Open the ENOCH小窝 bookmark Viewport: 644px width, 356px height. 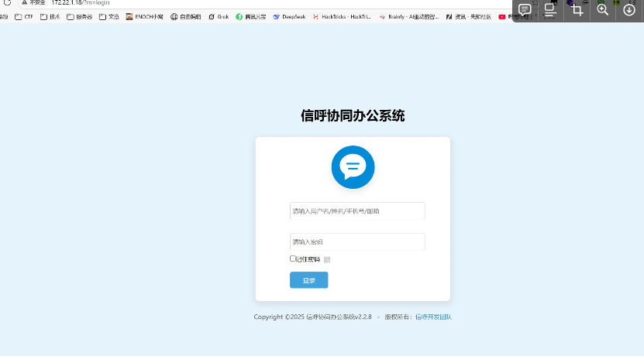[145, 17]
